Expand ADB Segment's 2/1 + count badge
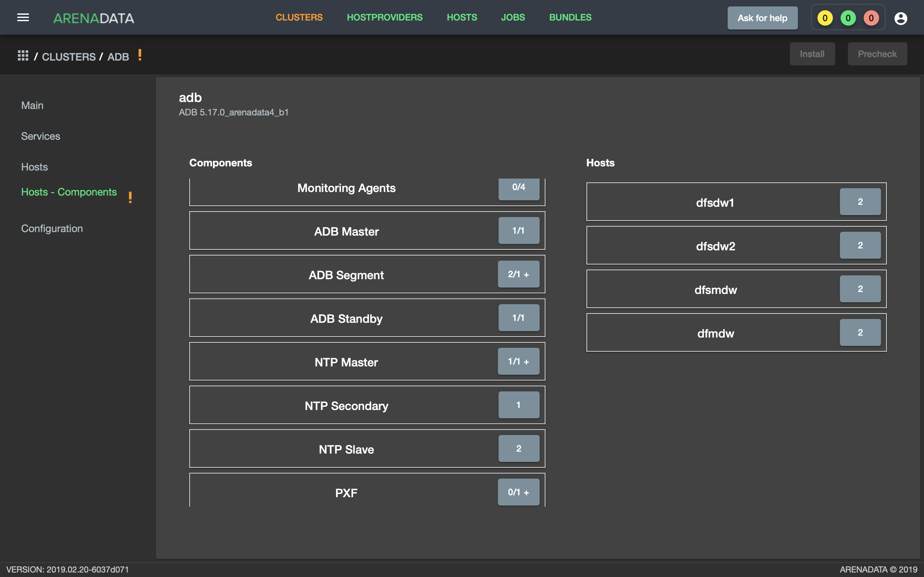 click(518, 274)
